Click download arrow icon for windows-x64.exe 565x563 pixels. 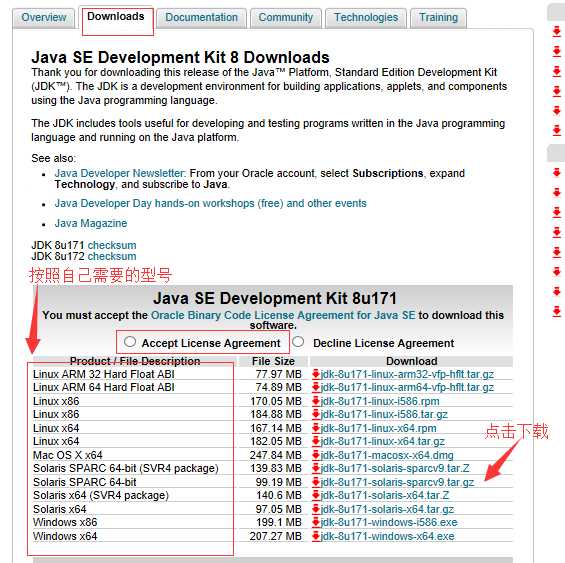(316, 536)
